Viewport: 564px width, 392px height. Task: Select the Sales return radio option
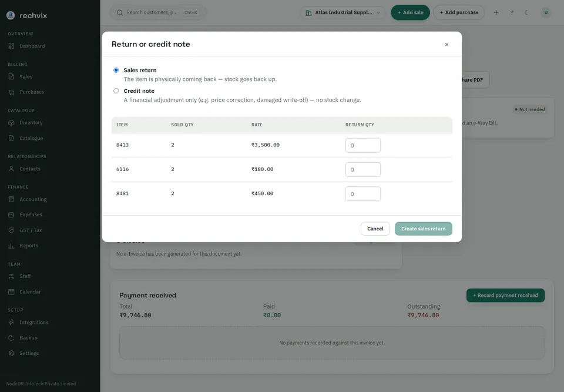116,70
